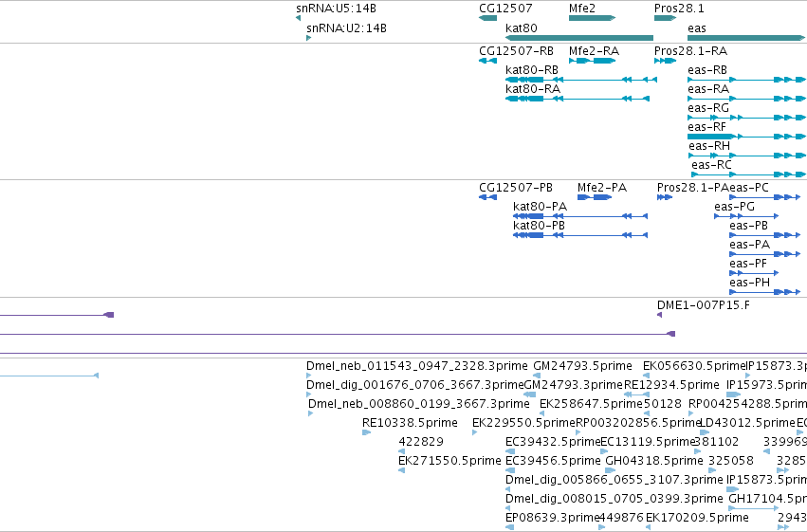
Task: Click the Mfe2-PA protein glyph
Action: 595,197
